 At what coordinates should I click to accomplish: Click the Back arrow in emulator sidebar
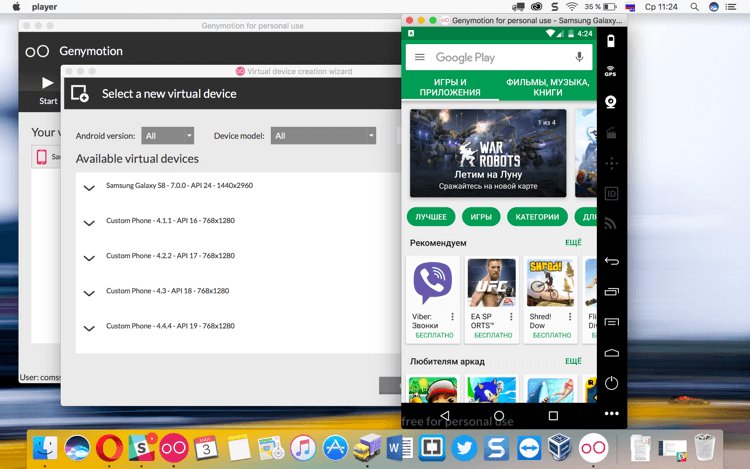(x=612, y=261)
